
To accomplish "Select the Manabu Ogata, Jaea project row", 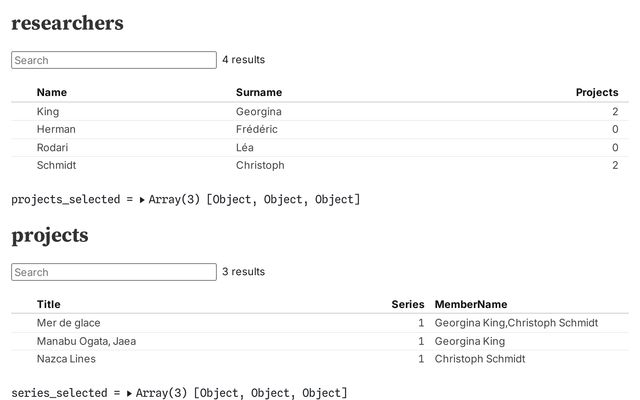I will 320,341.
